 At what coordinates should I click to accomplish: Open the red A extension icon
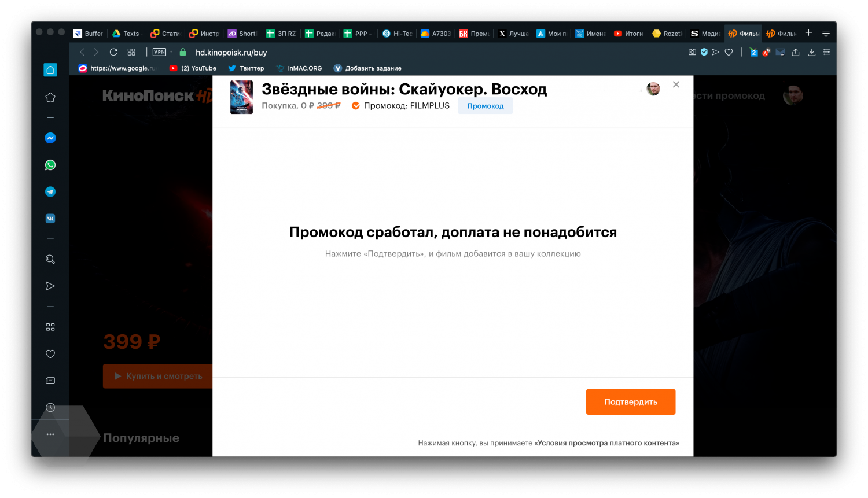pos(766,52)
